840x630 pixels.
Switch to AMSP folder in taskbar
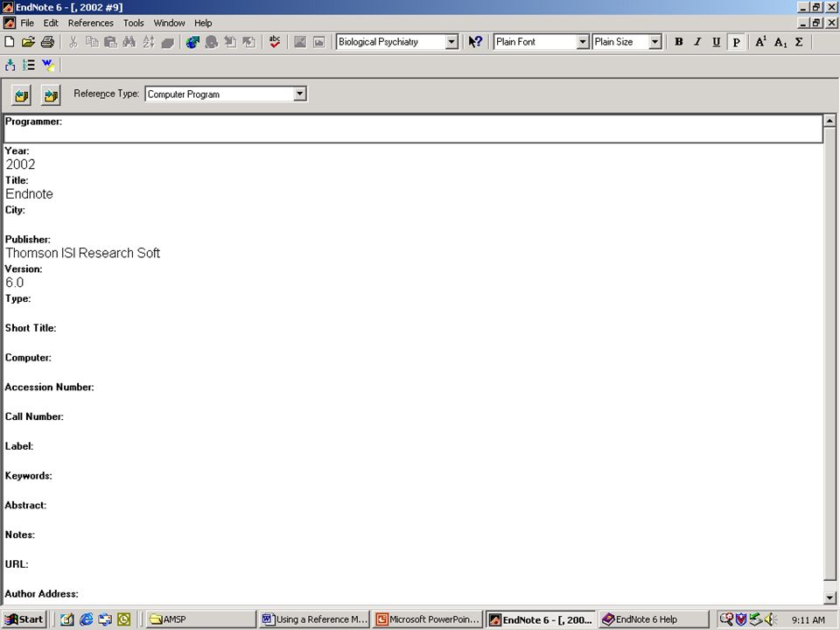click(199, 619)
